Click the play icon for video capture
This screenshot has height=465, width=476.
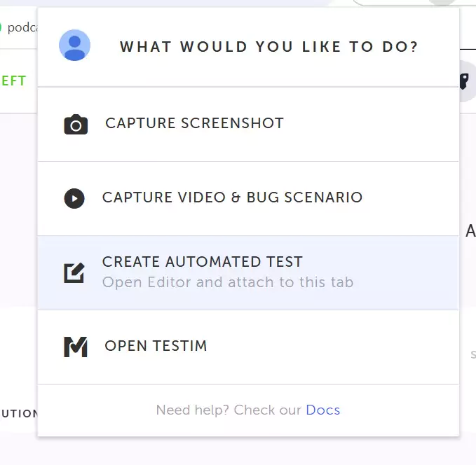(74, 198)
